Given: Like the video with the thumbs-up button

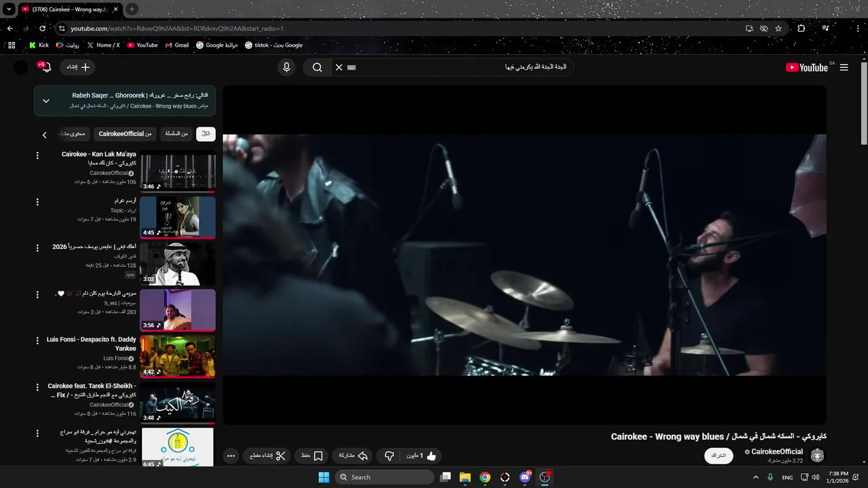Looking at the screenshot, I should tap(422, 456).
